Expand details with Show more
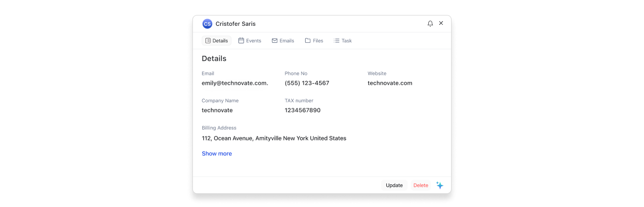This screenshot has height=207, width=644. 217,154
